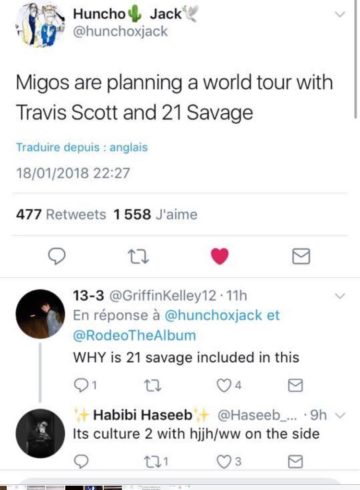Like GriffinKelley12's reply with 4 likes
Viewport: 360px width, 490px height.
(x=228, y=386)
